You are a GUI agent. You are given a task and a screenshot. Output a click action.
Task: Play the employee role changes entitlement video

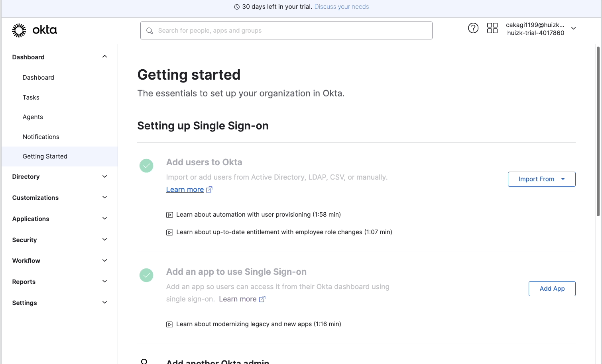pos(170,232)
